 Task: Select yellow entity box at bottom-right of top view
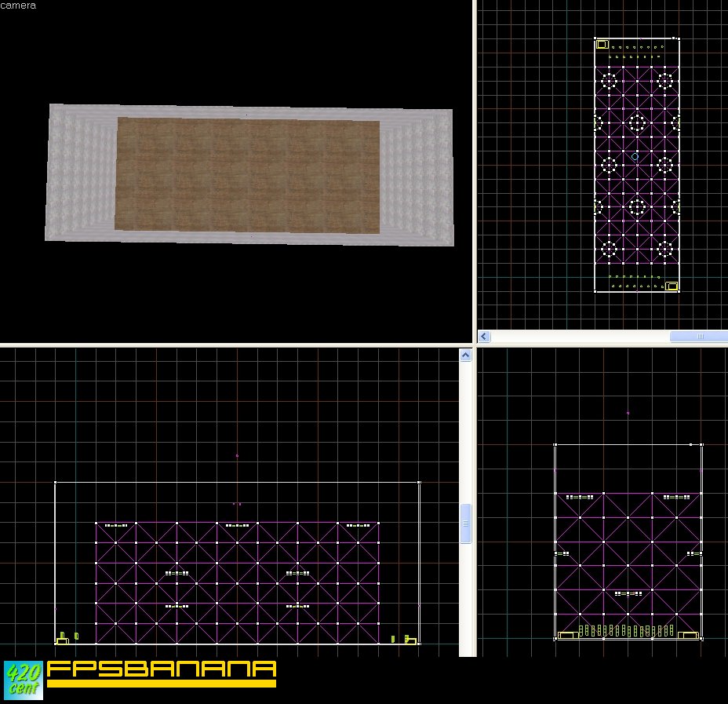671,286
